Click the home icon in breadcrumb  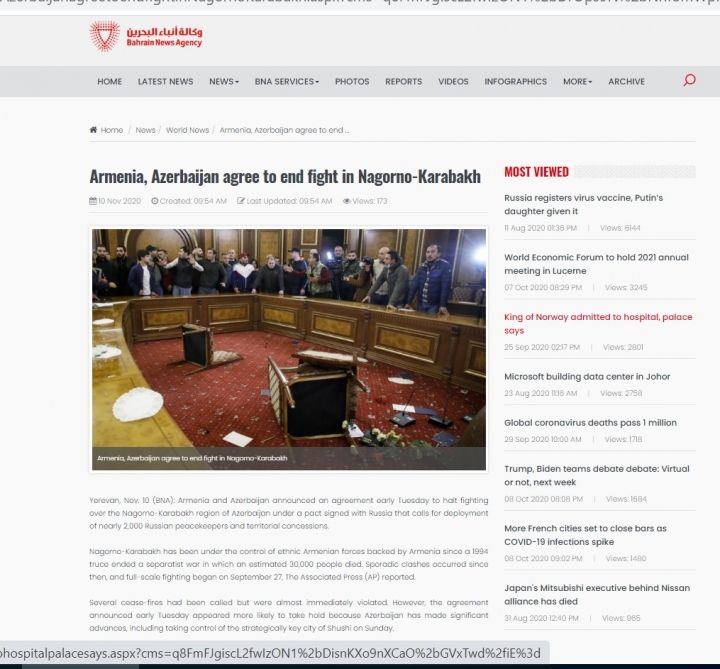tap(94, 130)
